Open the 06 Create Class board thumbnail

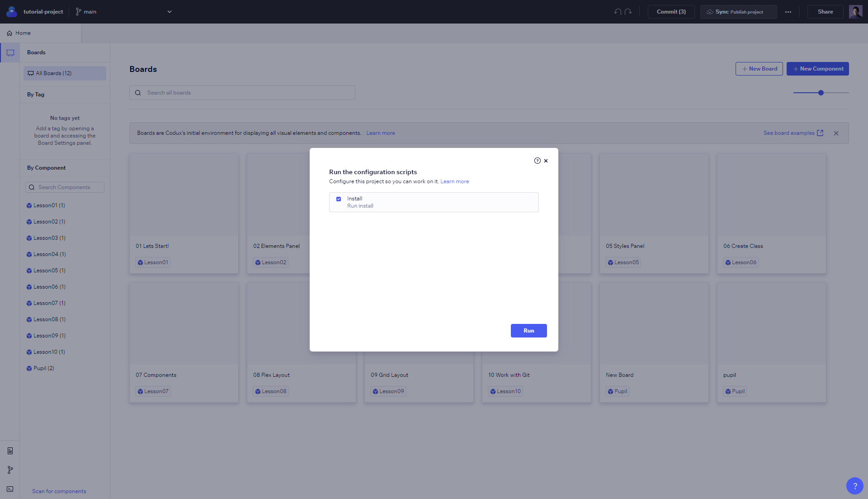(772, 194)
